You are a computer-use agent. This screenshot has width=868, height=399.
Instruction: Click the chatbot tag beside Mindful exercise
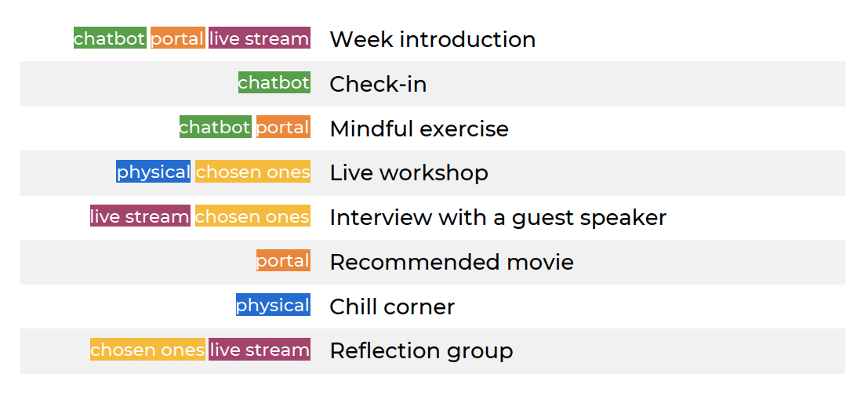point(215,127)
